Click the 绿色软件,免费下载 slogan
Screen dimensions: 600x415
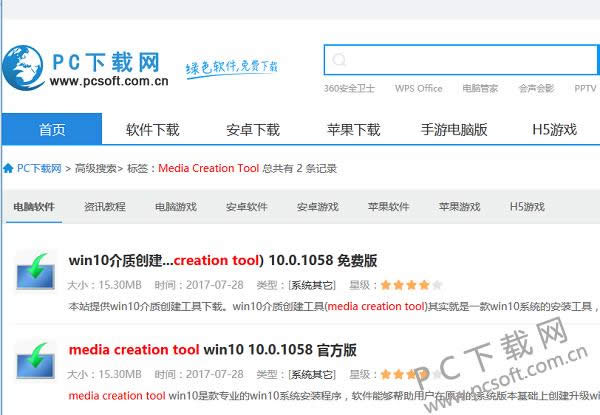[232, 69]
